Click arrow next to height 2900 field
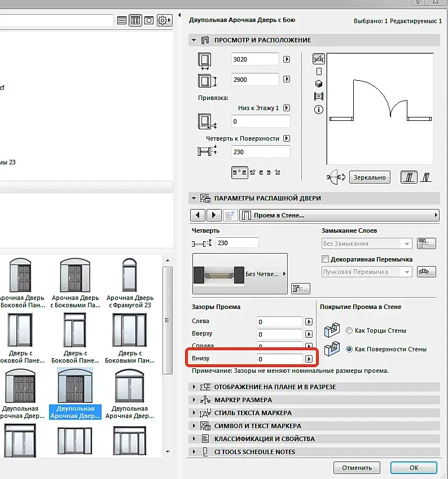 pos(286,79)
